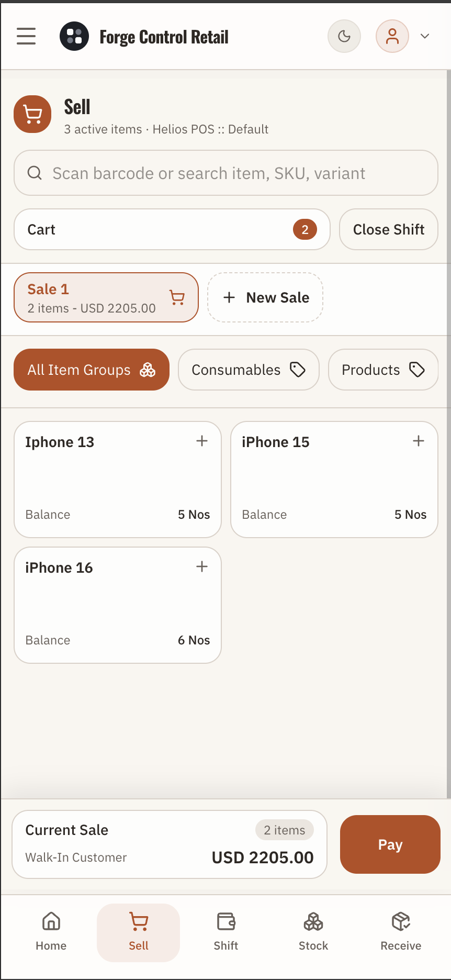This screenshot has height=980, width=451.
Task: Click the '2 items - USD 2205.00' text
Action: tap(92, 308)
